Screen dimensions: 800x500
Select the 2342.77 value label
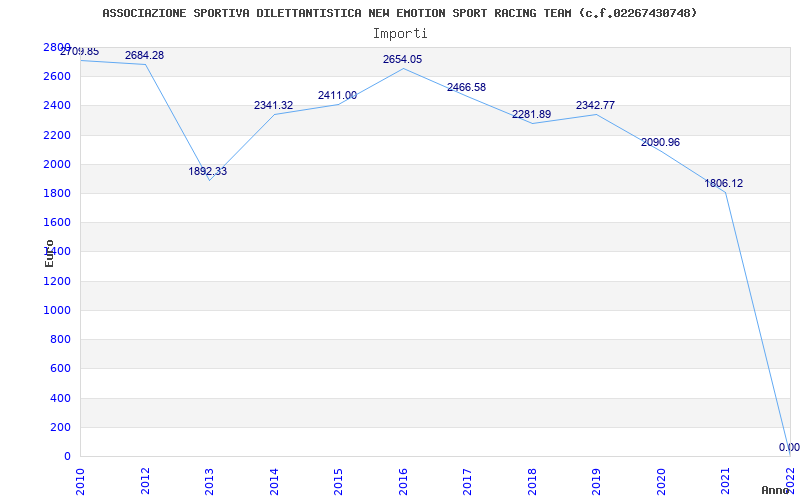595,106
